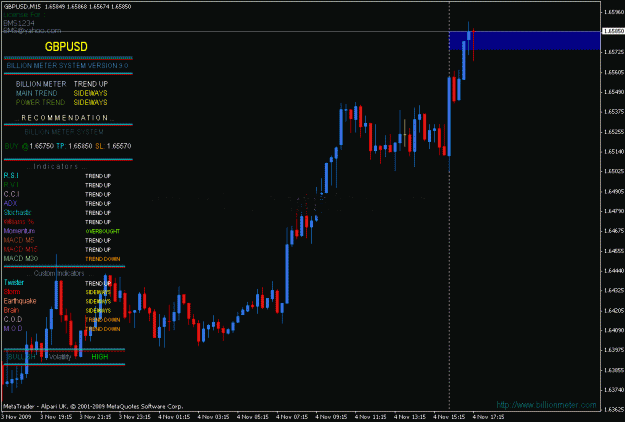Viewport: 625px width, 422px height.
Task: Click the 3 Nov 21:15 time label
Action: 95,417
